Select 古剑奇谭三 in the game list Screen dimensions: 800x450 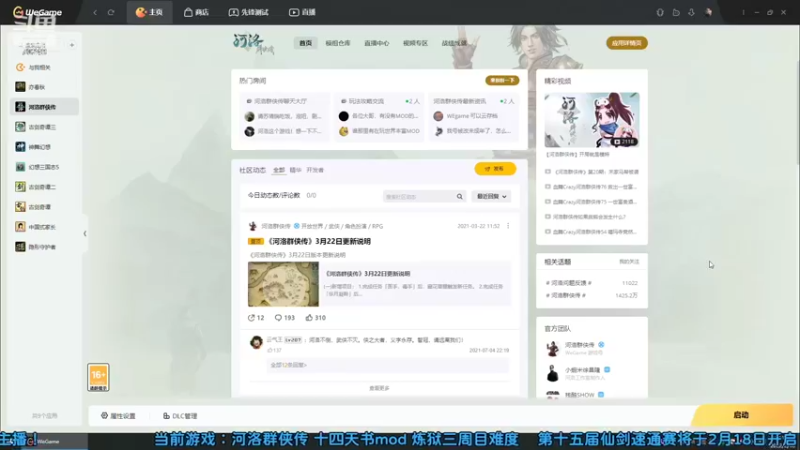44,127
